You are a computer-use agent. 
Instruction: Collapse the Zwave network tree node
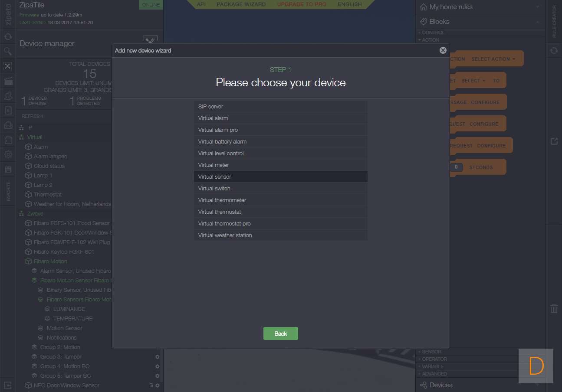click(31, 214)
